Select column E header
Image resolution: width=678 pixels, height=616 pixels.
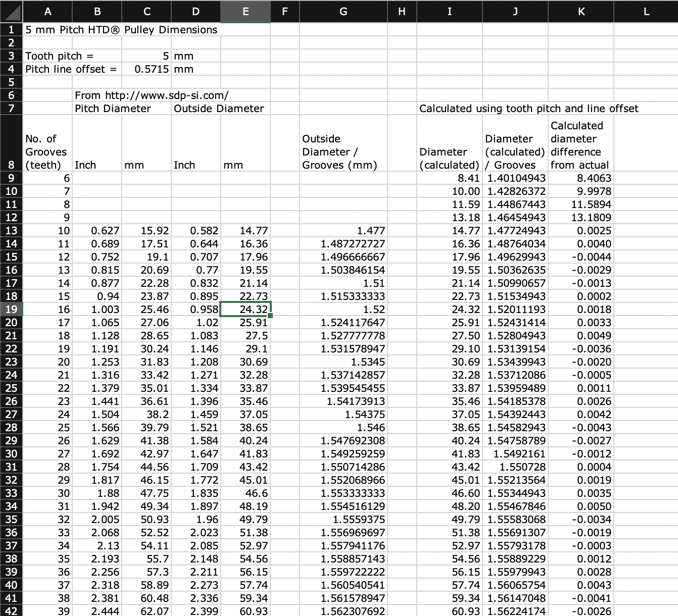(246, 11)
